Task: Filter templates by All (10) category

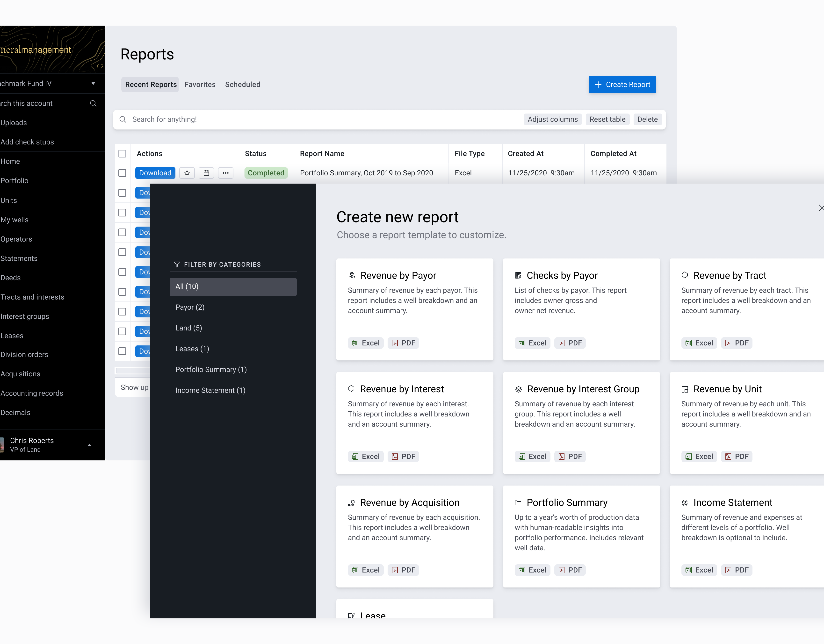Action: 233,287
